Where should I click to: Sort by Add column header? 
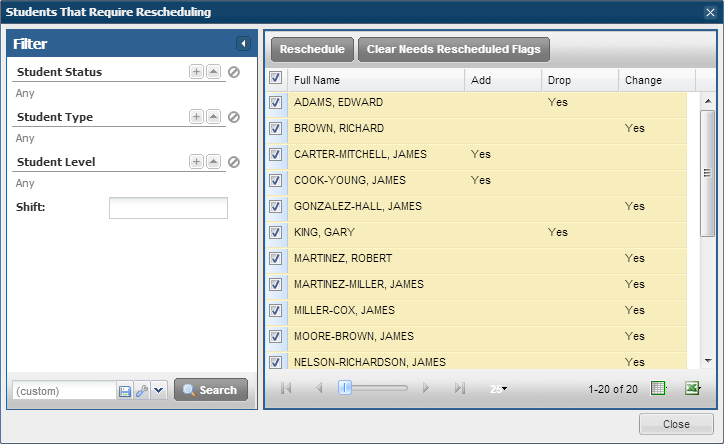coord(503,80)
